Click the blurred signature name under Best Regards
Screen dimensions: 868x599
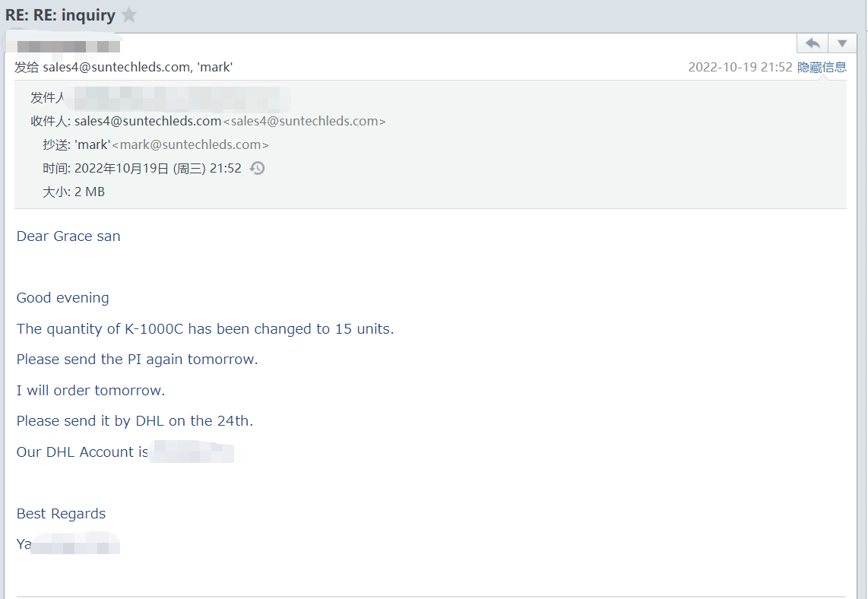click(x=74, y=544)
